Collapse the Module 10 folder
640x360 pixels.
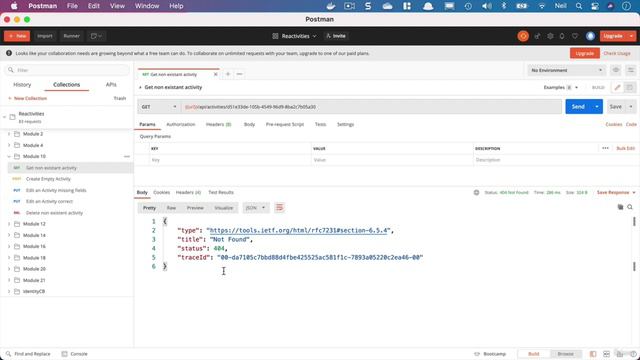pyautogui.click(x=9, y=156)
